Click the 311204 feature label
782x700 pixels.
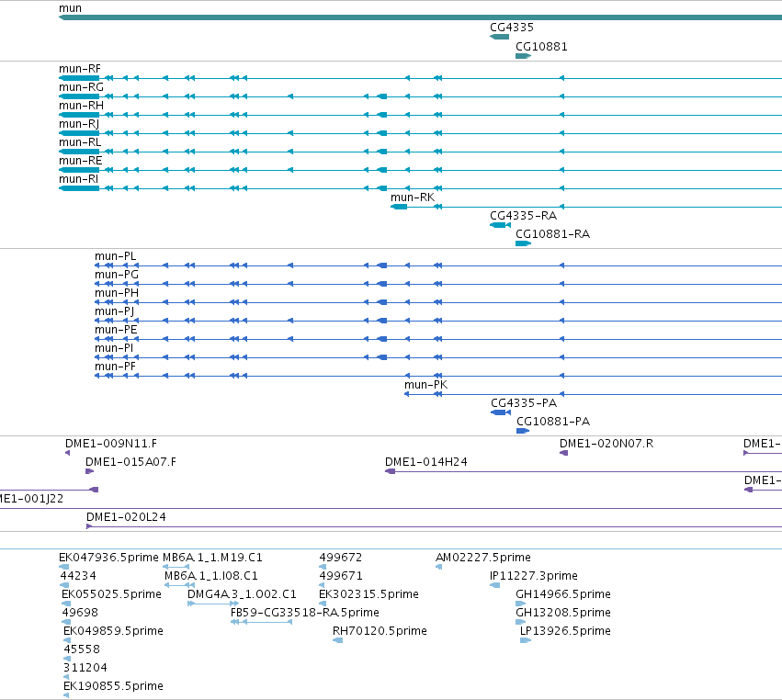[x=85, y=668]
